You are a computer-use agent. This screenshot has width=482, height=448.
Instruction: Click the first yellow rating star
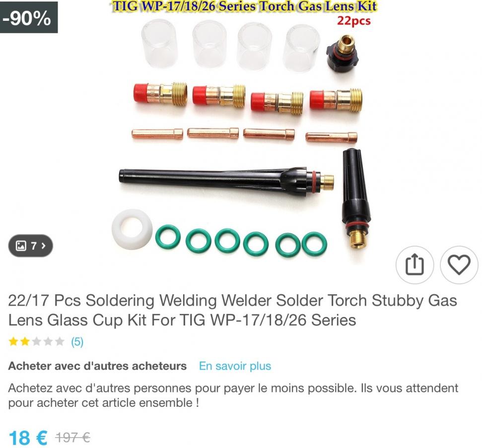(x=13, y=341)
